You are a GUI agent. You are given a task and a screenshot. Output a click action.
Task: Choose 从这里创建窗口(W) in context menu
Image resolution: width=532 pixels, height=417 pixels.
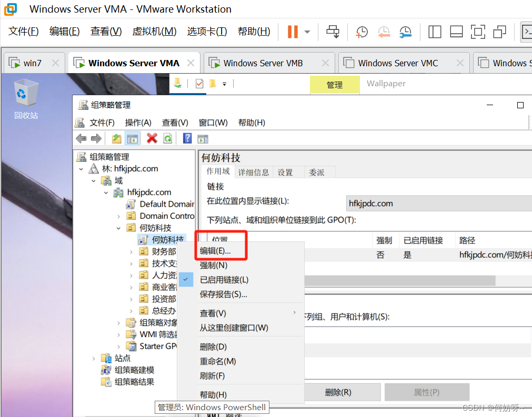(234, 328)
